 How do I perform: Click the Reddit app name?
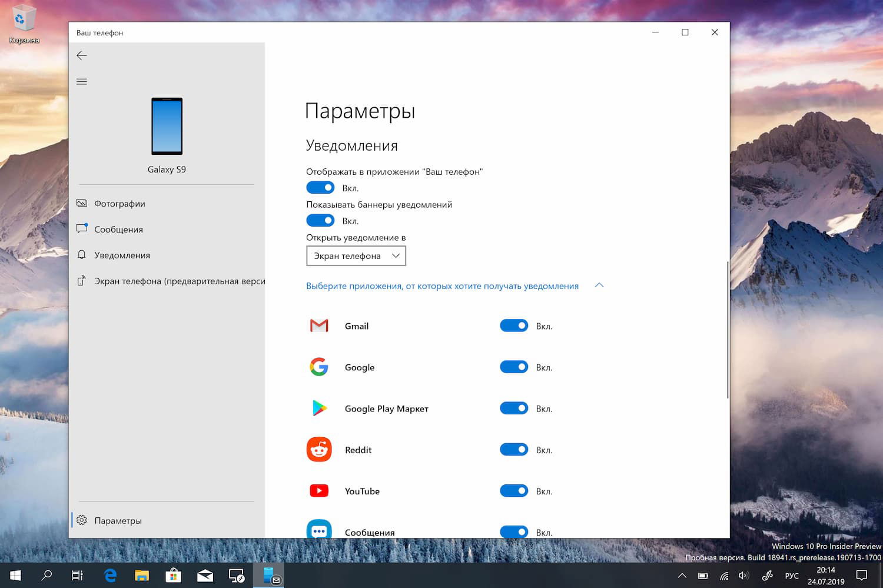click(x=358, y=450)
